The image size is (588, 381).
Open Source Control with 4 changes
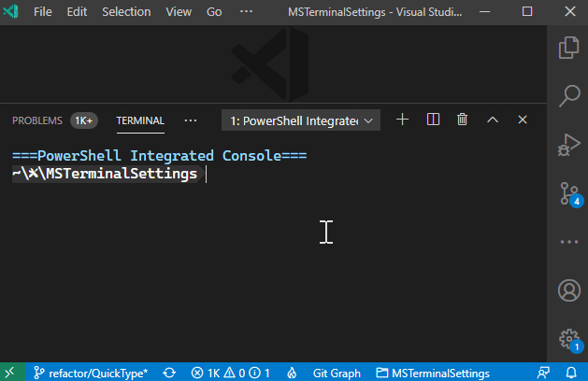click(570, 193)
